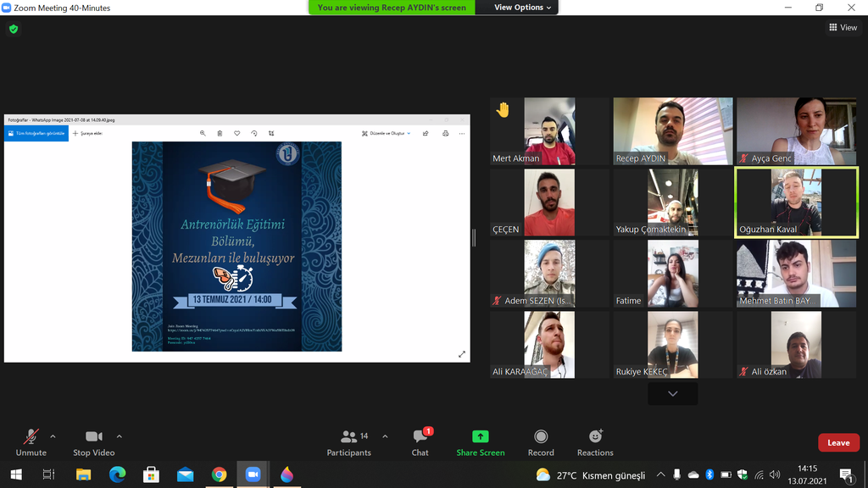Expand audio options arrow next to Unmute
Screen dimensions: 868x488
click(x=53, y=436)
